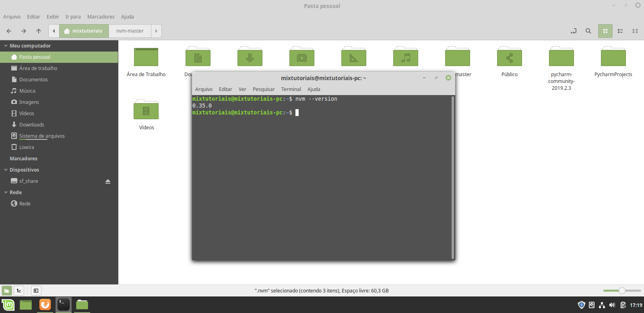Click in the terminal at the cursor prompt
The width and height of the screenshot is (644, 313).
click(297, 113)
